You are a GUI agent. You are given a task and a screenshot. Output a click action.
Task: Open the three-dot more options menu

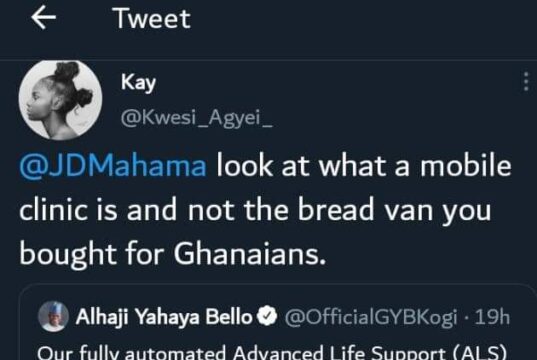coord(526,82)
